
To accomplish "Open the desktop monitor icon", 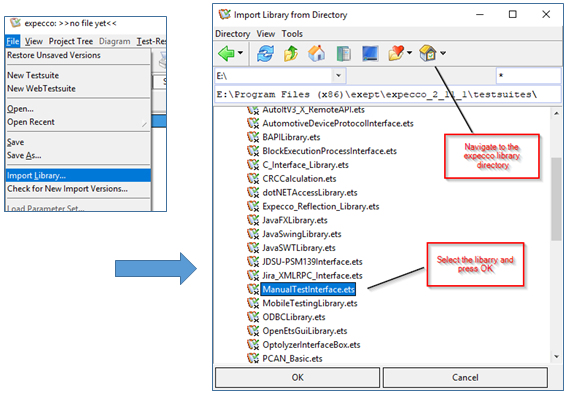I will pyautogui.click(x=370, y=54).
